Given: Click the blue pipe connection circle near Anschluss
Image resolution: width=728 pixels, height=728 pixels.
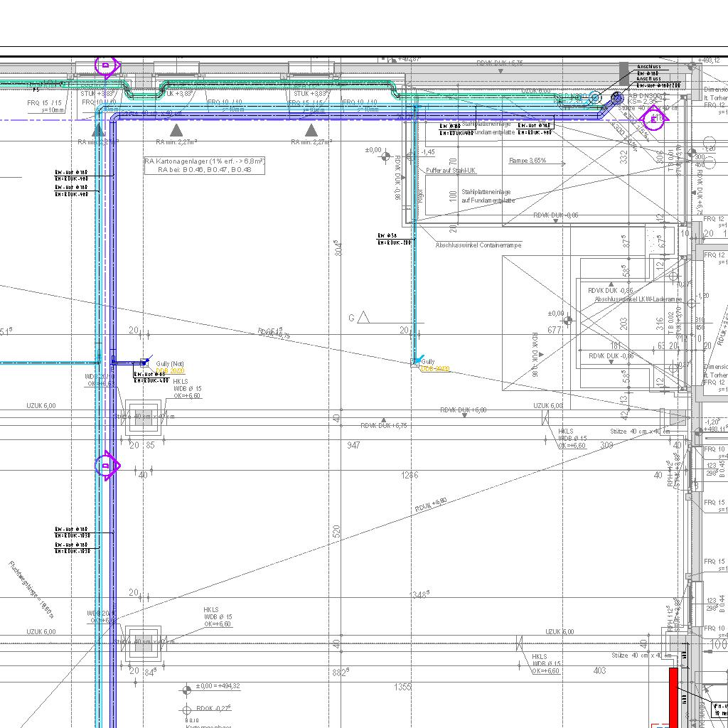Looking at the screenshot, I should [617, 97].
